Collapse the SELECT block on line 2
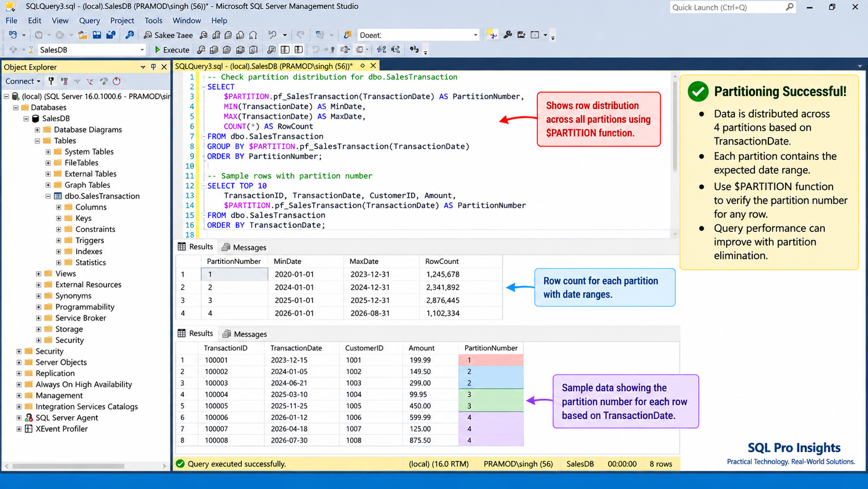The height and width of the screenshot is (489, 868). pyautogui.click(x=204, y=87)
